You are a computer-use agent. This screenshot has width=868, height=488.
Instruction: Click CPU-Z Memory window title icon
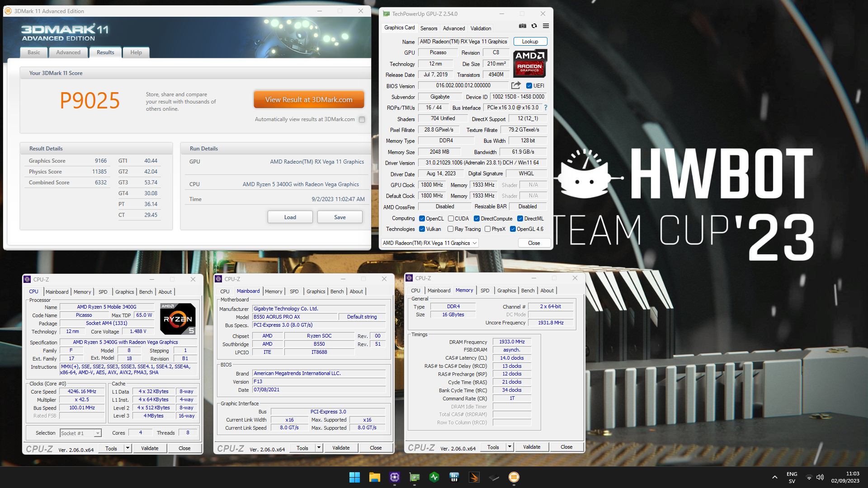click(409, 278)
